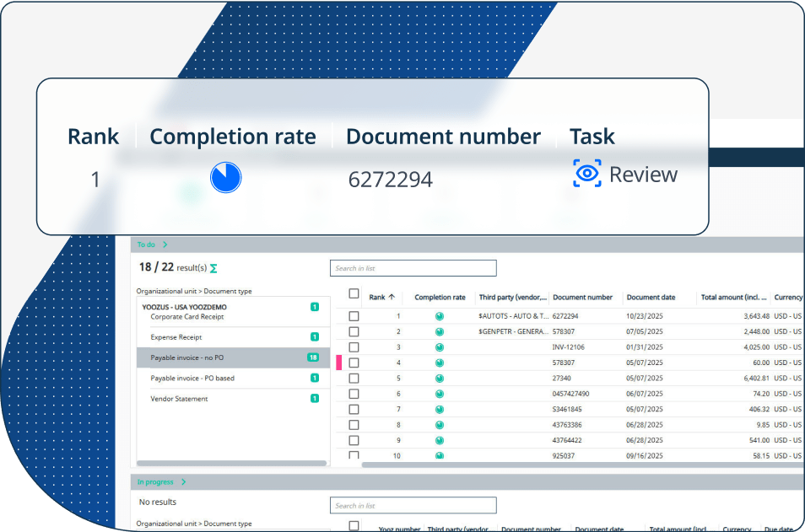
Task: Tick the checkbox on rank 2 row
Action: (354, 331)
